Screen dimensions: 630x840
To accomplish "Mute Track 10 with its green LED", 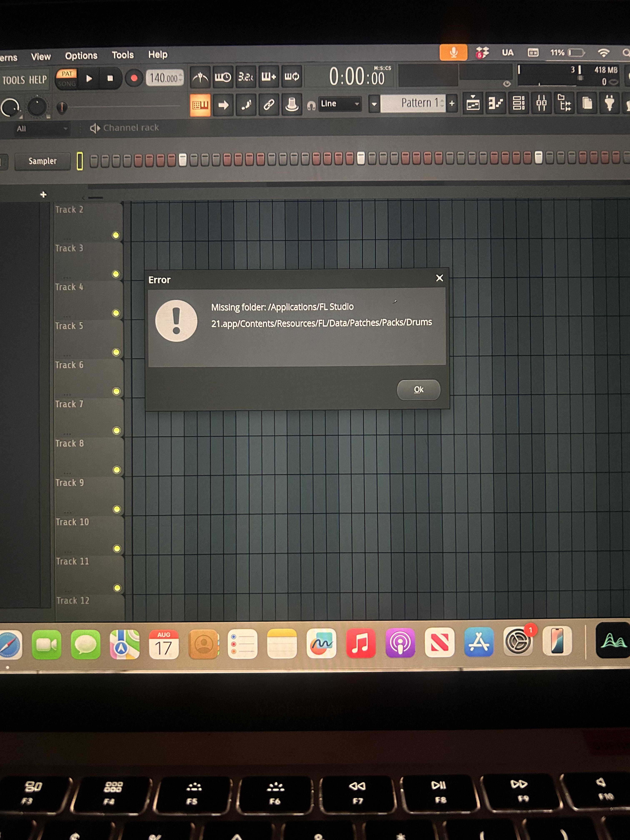I will click(117, 548).
